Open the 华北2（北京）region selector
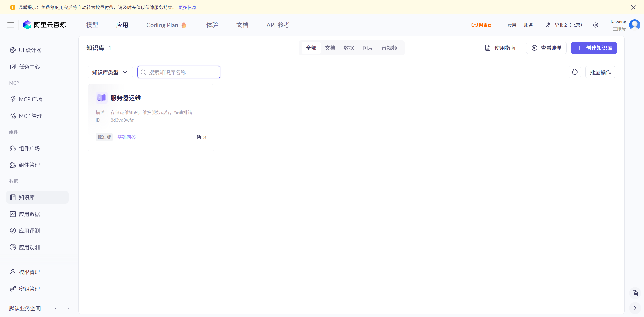 (564, 25)
